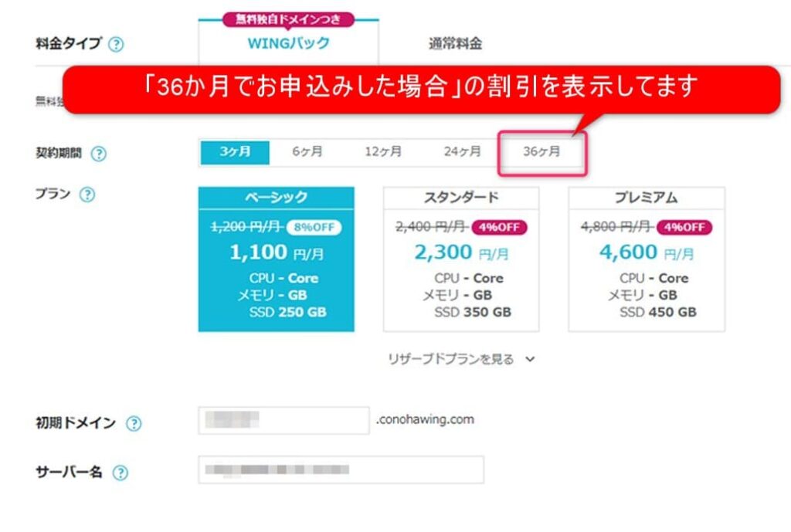
Task: Click help icon next to 初期ドメイン
Action: pyautogui.click(x=134, y=424)
